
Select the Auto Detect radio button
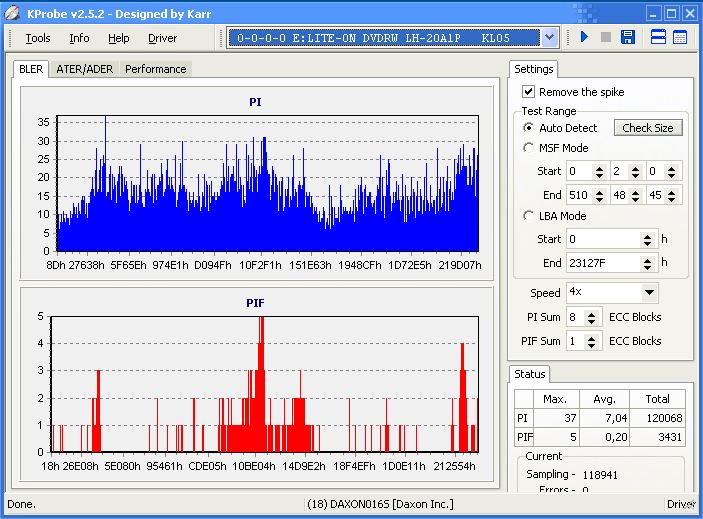click(x=529, y=128)
